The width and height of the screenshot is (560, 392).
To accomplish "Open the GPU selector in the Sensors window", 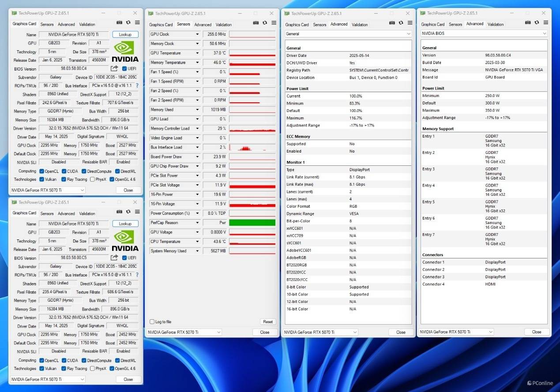I will pyautogui.click(x=184, y=332).
